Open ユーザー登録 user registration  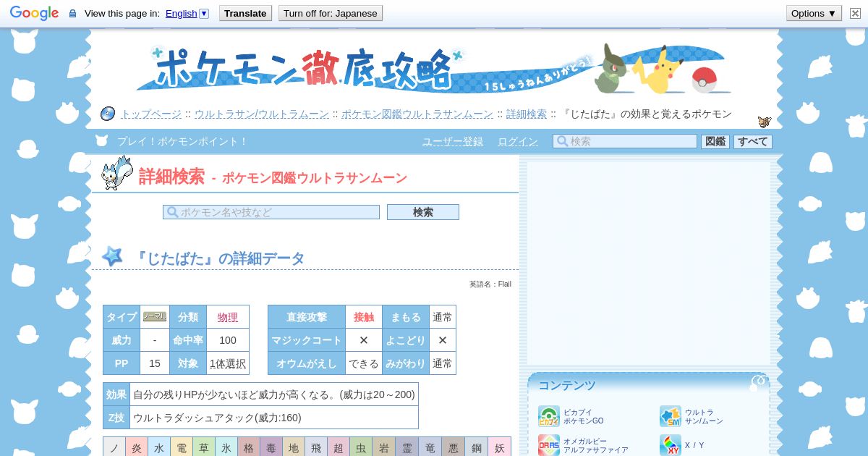coord(453,141)
